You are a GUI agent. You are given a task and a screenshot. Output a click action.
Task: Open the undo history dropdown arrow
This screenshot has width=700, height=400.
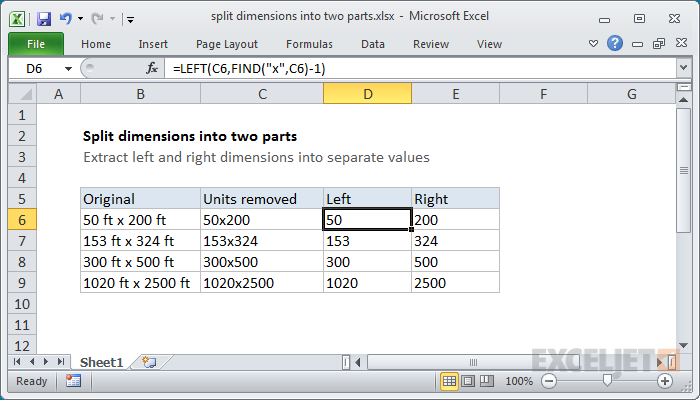click(x=80, y=19)
